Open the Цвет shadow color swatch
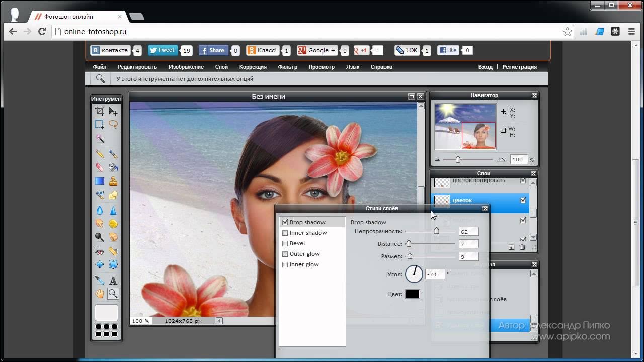Viewport: 644px width, 362px height. click(413, 294)
